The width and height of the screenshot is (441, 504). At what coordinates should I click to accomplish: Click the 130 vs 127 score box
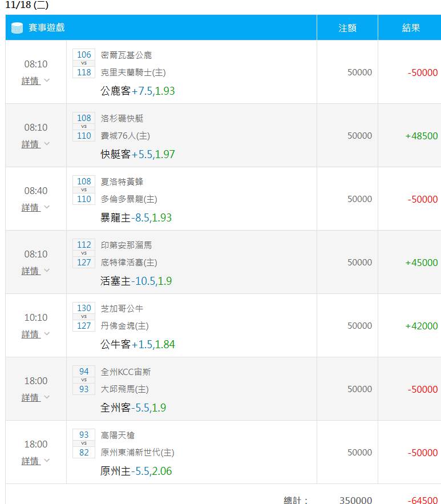pos(84,317)
